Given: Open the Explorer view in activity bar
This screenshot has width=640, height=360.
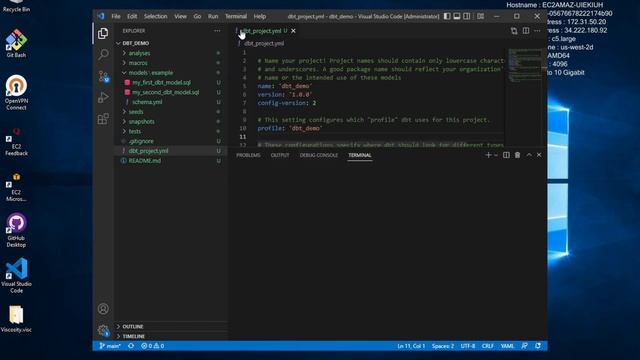Looking at the screenshot, I should (103, 33).
